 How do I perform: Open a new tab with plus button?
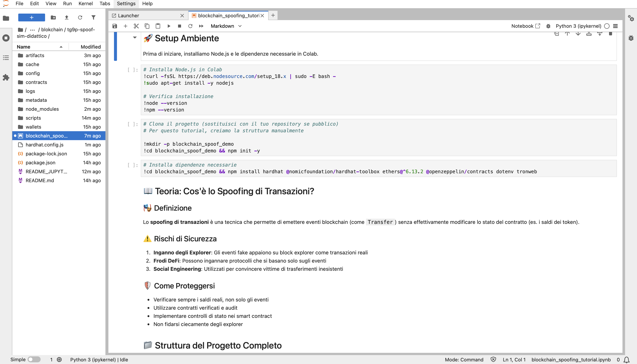[273, 15]
